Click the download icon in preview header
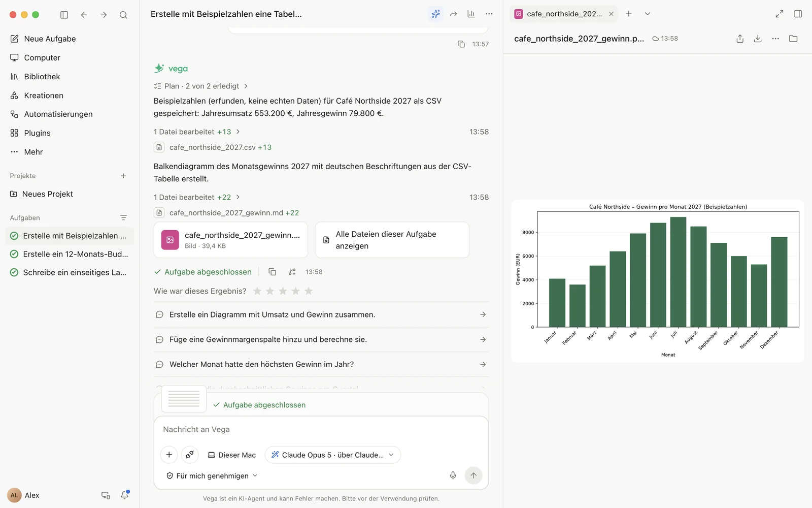The image size is (812, 508). [758, 39]
